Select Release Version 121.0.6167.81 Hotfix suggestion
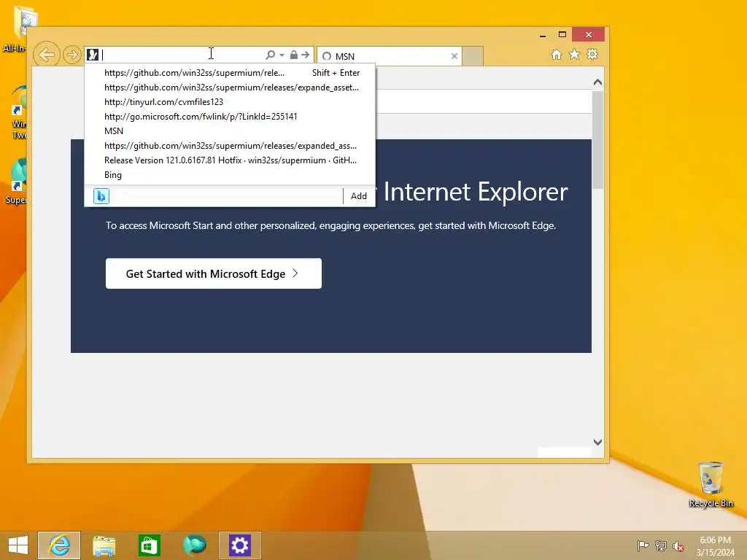Viewport: 747px width, 560px height. 230,160
